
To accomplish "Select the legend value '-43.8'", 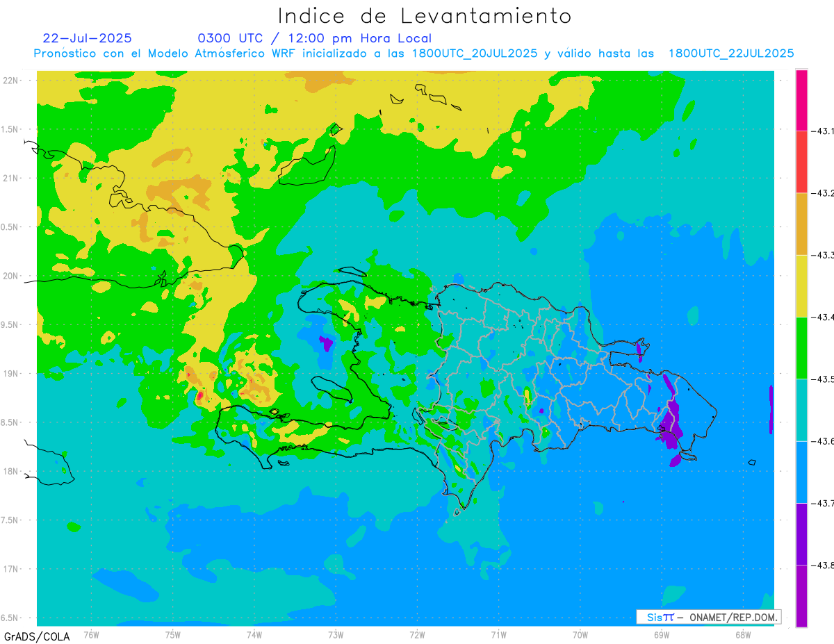I will point(823,565).
